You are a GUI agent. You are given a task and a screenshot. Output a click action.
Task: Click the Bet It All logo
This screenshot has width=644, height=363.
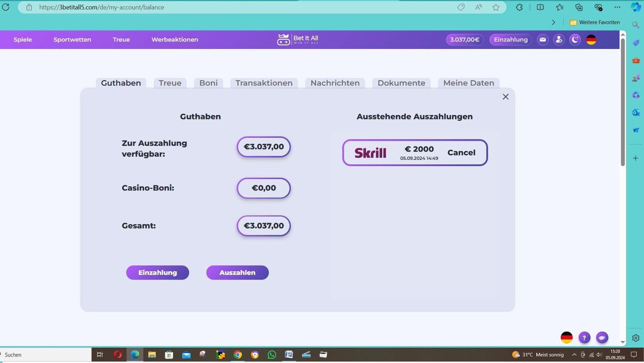point(298,40)
